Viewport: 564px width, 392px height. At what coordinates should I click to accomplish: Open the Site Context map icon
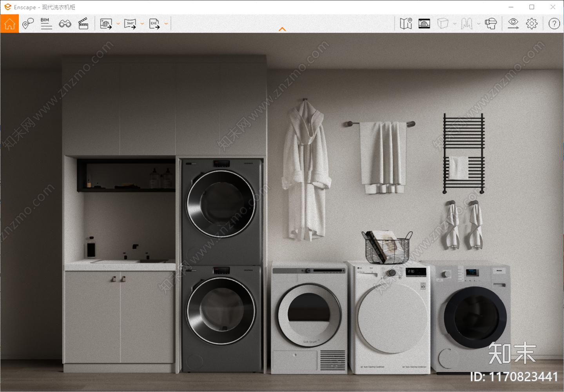[406, 24]
